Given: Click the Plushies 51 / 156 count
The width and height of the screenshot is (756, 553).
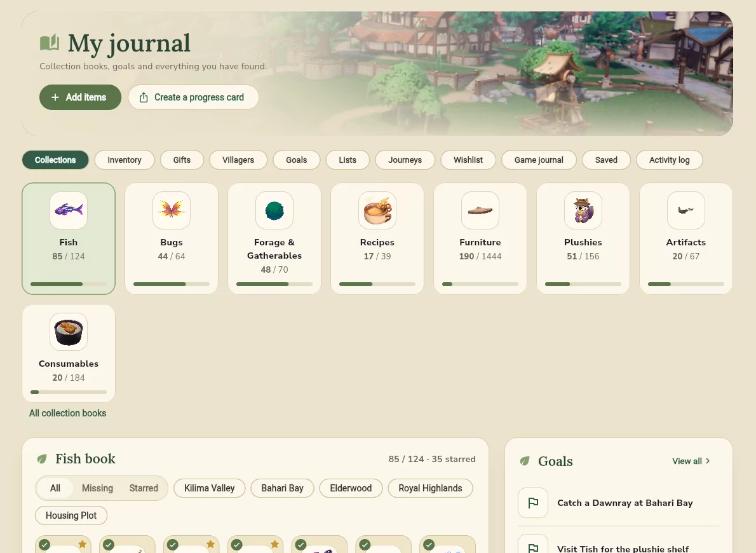Looking at the screenshot, I should 583,256.
